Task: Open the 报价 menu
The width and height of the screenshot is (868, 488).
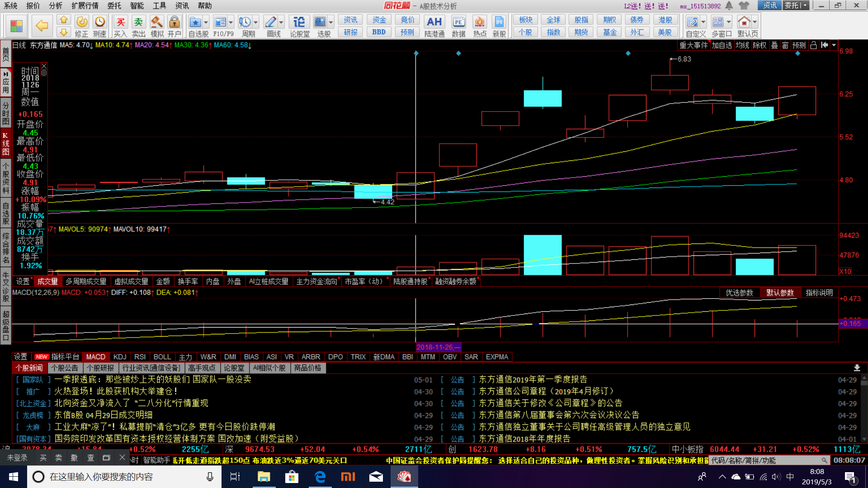Action: pyautogui.click(x=33, y=5)
